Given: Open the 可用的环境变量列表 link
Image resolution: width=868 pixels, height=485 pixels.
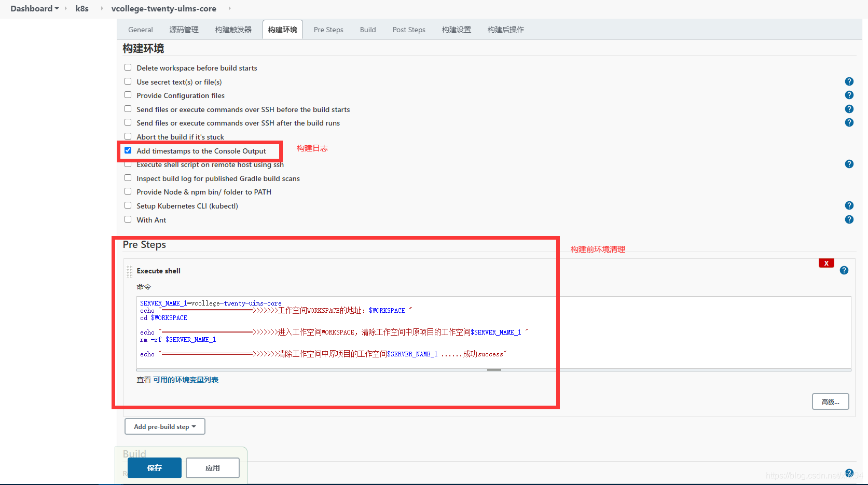Looking at the screenshot, I should click(x=186, y=380).
